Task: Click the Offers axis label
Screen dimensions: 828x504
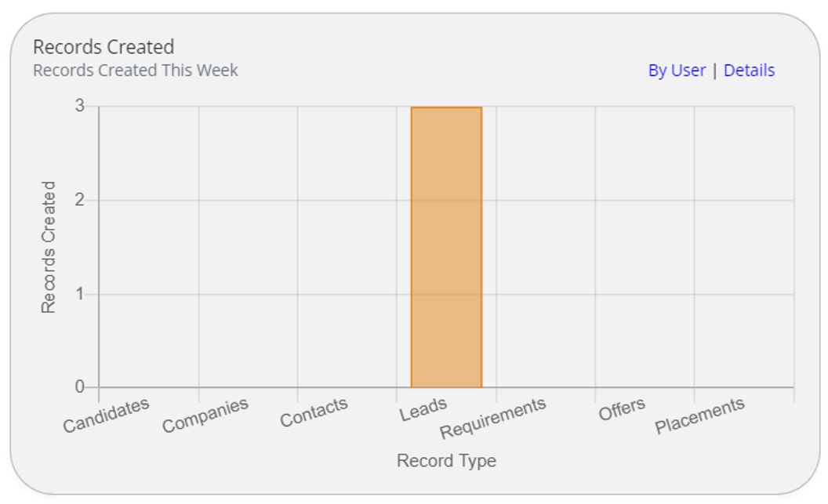Action: [622, 409]
